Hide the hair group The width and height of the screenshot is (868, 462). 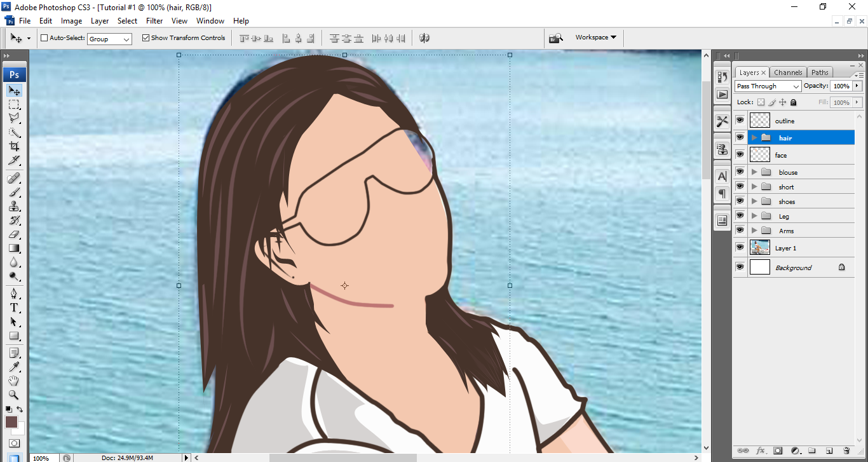click(x=740, y=137)
